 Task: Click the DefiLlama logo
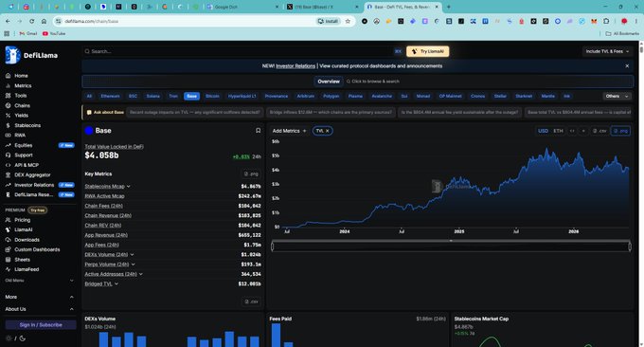click(x=31, y=55)
